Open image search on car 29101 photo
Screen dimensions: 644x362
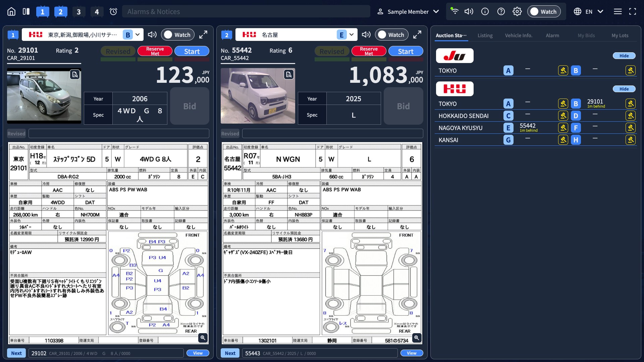coord(75,74)
